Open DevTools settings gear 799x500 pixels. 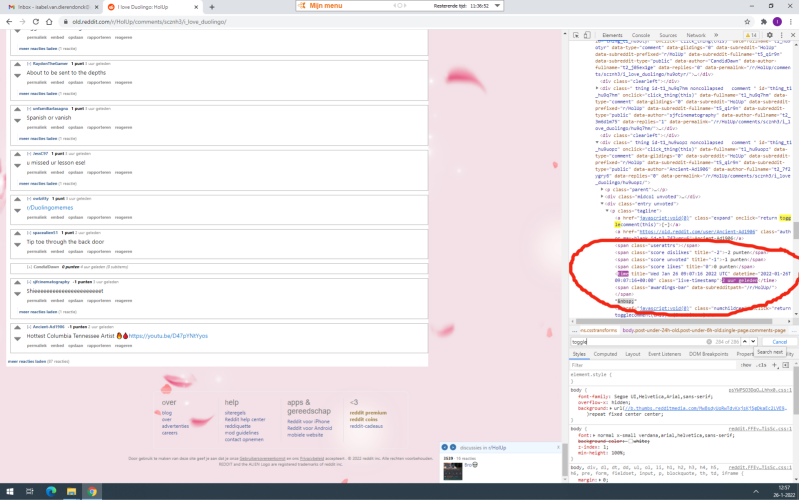tap(769, 35)
